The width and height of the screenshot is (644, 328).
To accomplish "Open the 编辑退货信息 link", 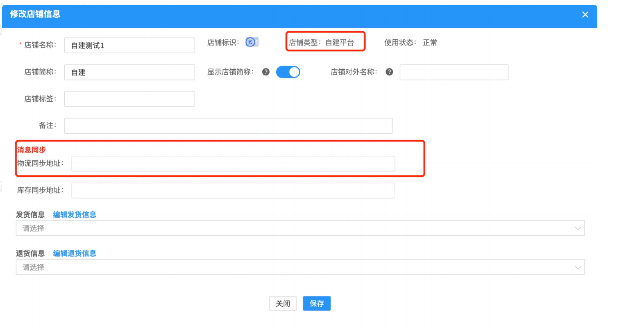I will [x=75, y=253].
